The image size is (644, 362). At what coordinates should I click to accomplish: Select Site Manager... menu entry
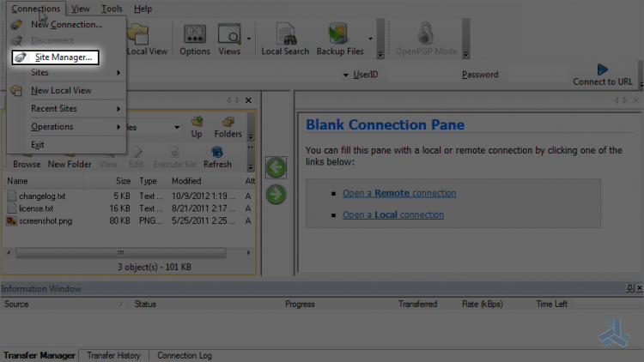56,57
